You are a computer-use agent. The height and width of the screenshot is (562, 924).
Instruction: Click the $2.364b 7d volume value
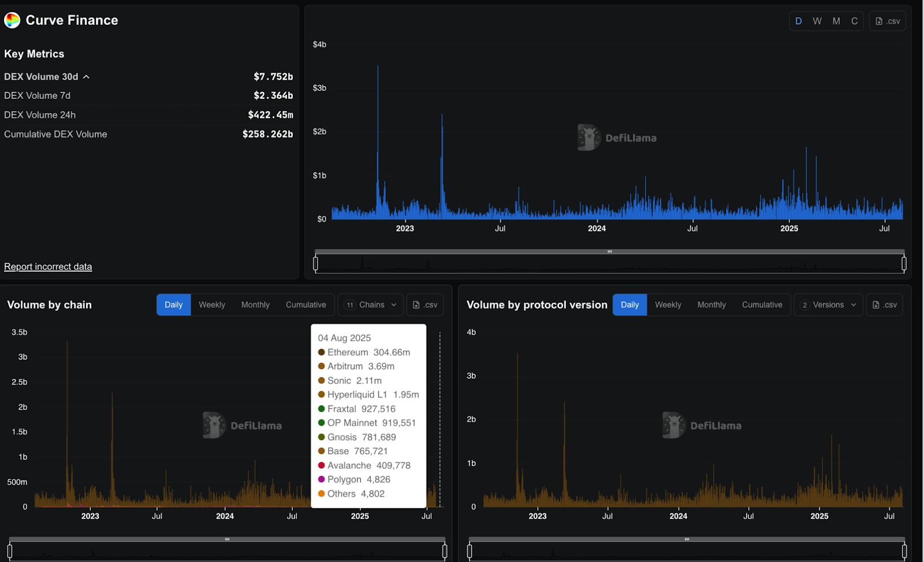point(273,95)
